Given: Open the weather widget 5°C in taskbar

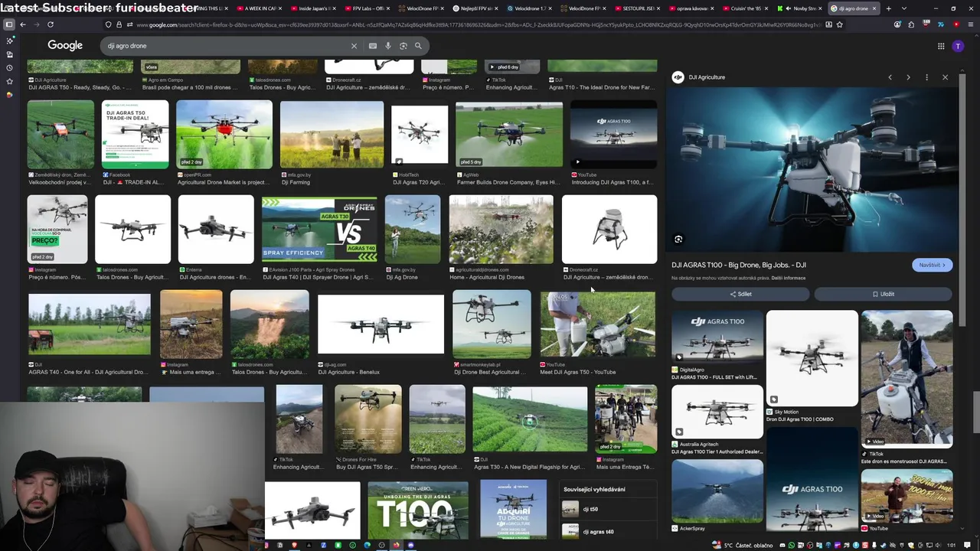Looking at the screenshot, I should 743,545.
